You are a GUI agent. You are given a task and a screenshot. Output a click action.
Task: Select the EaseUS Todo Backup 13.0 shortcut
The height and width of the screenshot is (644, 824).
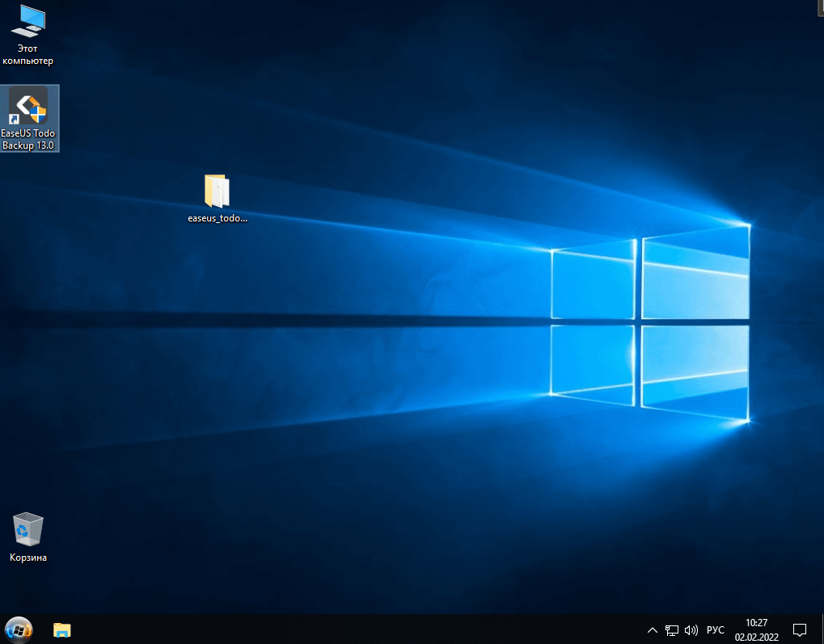point(29,119)
